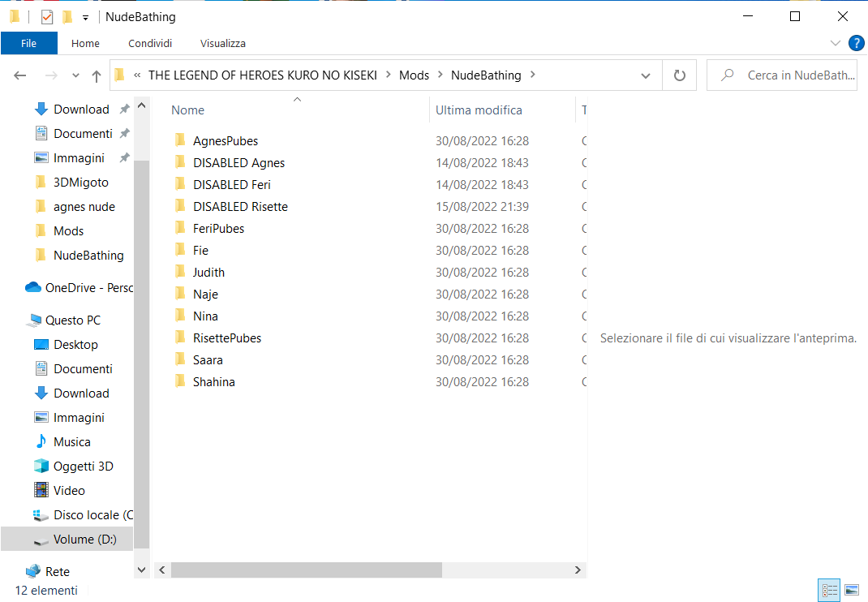868x602 pixels.
Task: Refresh the current folder view
Action: tap(679, 75)
